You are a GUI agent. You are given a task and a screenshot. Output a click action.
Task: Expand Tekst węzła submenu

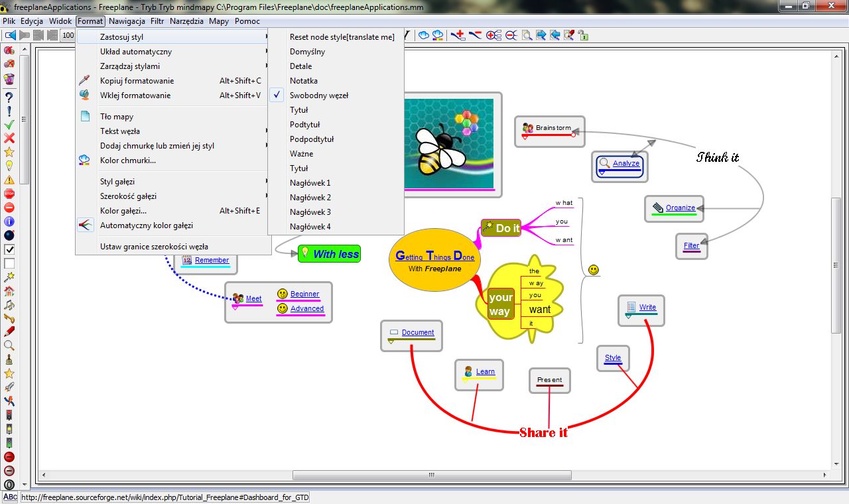tap(173, 131)
